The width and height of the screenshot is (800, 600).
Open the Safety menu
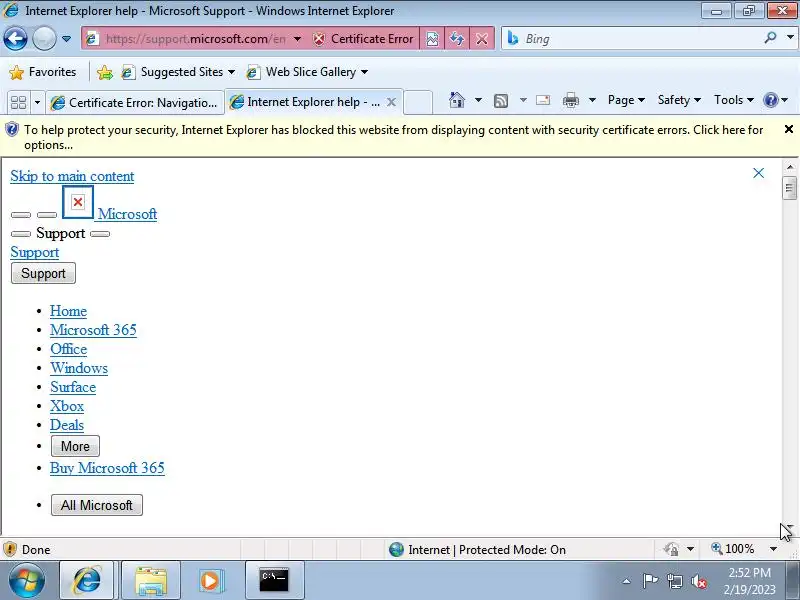(x=679, y=100)
